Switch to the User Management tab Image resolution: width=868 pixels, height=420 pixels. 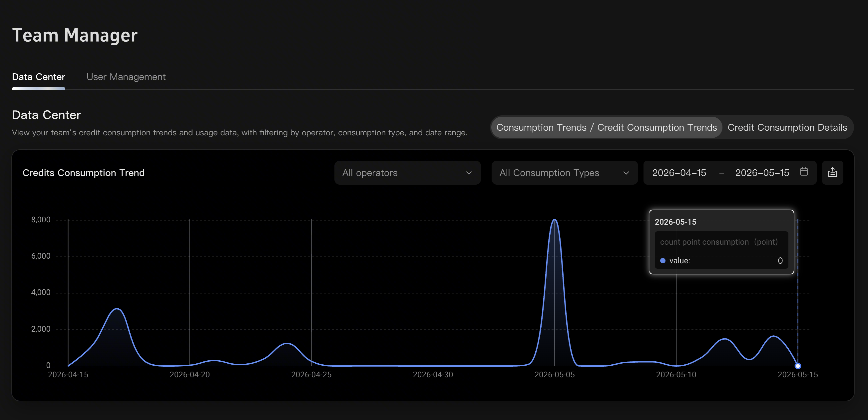point(126,77)
